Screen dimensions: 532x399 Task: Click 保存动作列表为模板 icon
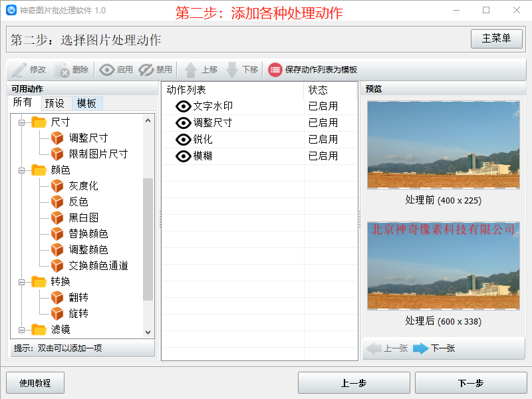(x=275, y=69)
